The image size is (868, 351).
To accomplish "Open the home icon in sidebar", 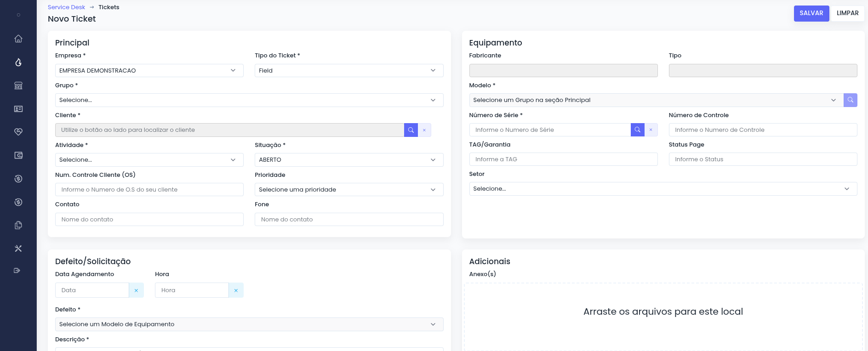I will click(x=18, y=39).
